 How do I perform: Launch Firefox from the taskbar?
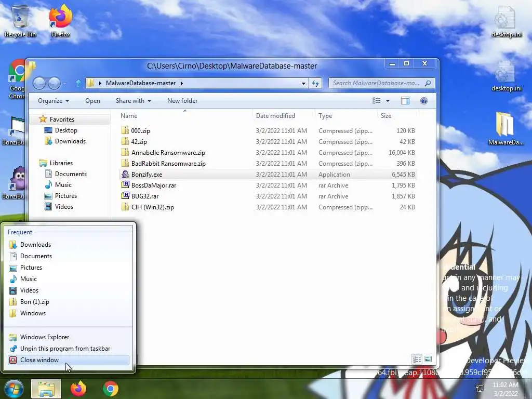coord(78,389)
